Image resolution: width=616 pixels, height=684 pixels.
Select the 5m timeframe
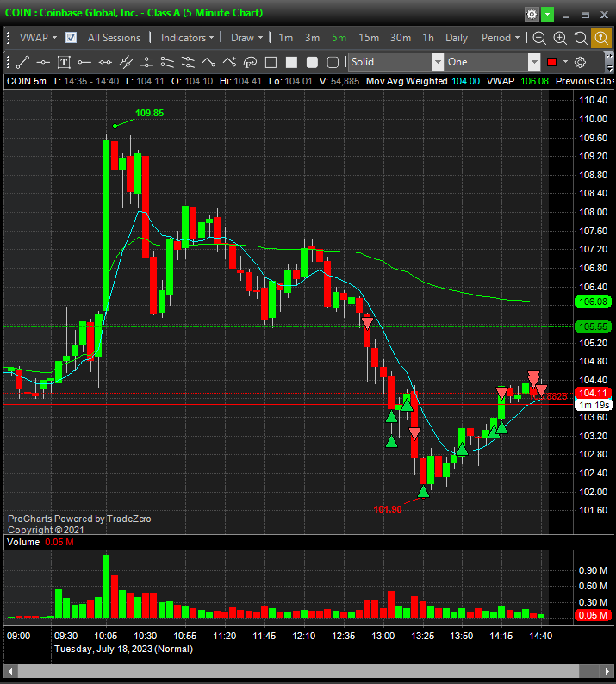click(339, 38)
